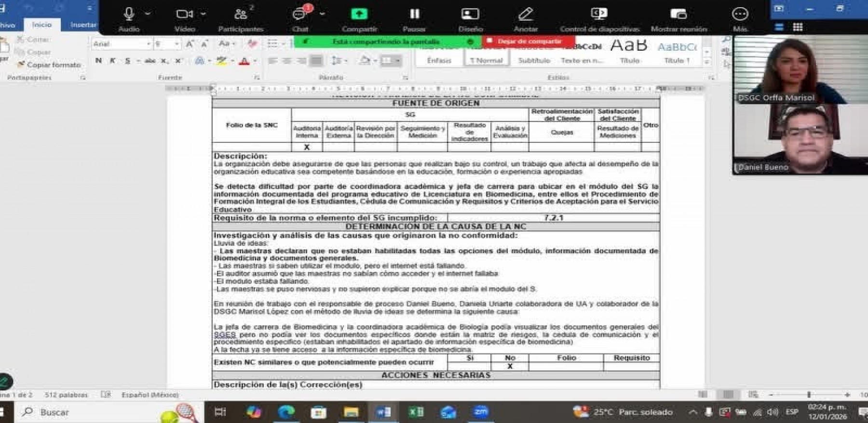
Task: Adjust the Word zoom slider
Action: coord(809,395)
